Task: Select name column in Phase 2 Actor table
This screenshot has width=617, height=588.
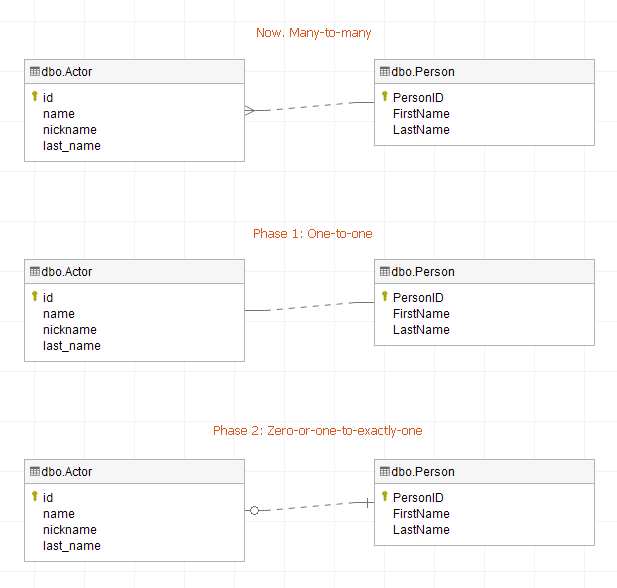Action: click(x=58, y=514)
